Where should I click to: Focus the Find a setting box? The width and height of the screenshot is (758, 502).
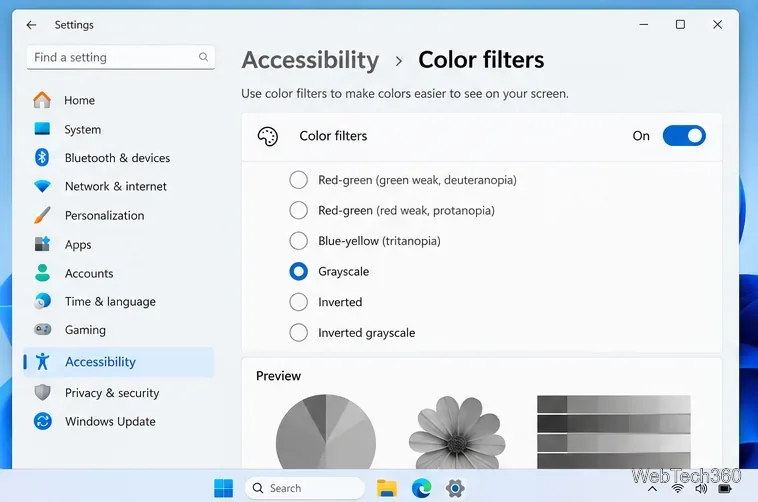[x=120, y=57]
